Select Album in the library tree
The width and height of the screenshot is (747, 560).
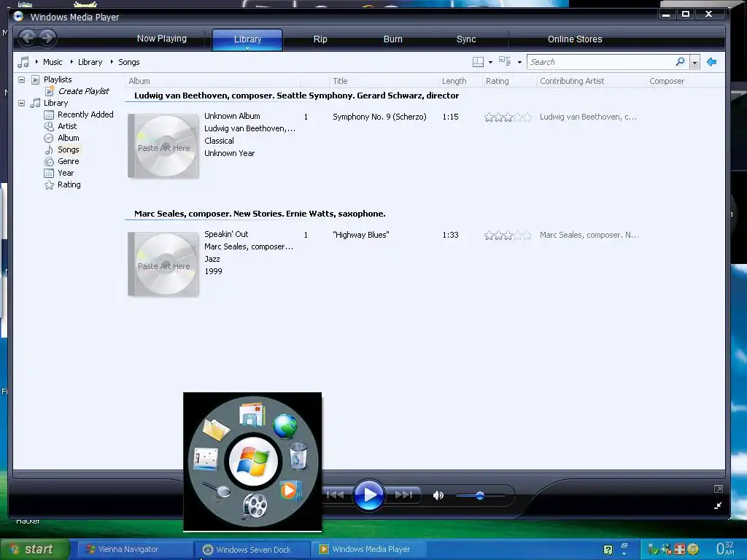(68, 138)
